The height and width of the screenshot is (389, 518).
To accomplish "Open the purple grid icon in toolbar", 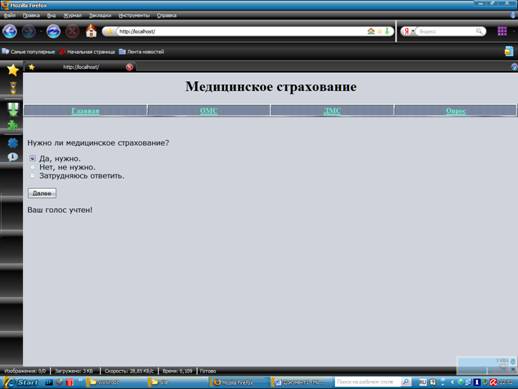I will [502, 31].
